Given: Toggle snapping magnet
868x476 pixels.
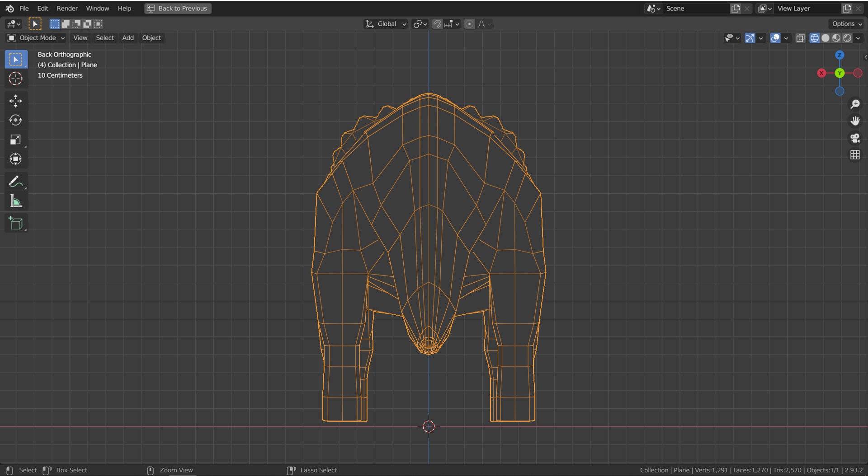Looking at the screenshot, I should click(x=437, y=24).
